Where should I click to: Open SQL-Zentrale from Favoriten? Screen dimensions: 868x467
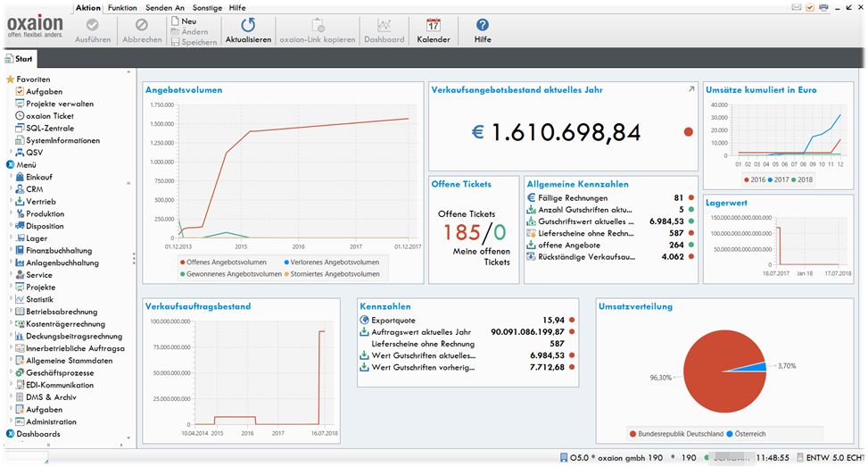pos(50,128)
